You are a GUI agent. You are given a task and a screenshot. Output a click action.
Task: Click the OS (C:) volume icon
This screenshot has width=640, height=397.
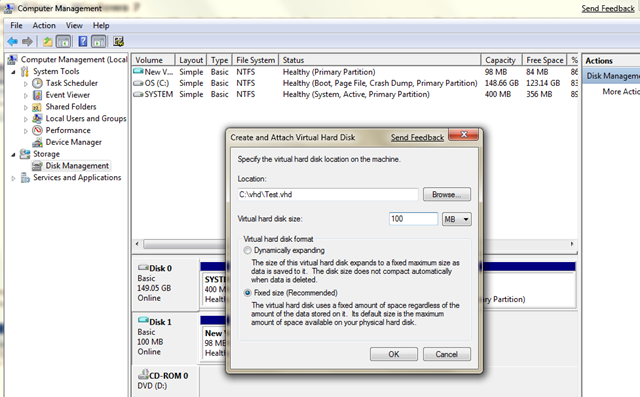click(x=138, y=83)
